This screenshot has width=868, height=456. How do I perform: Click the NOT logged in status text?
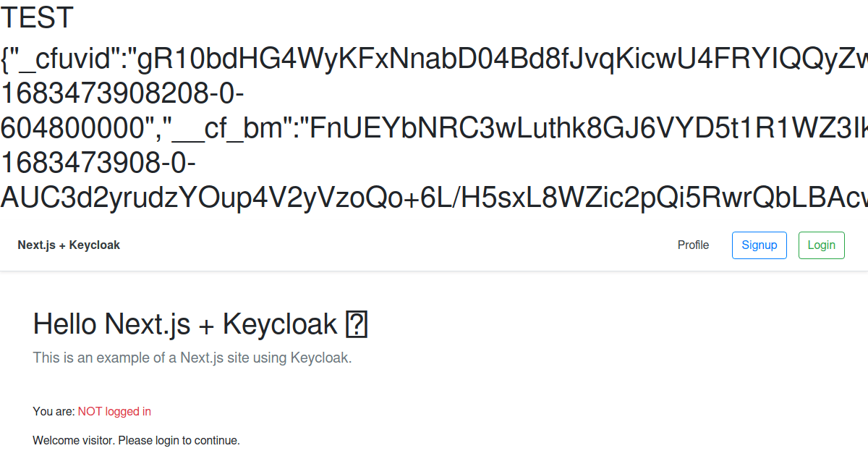tap(114, 411)
